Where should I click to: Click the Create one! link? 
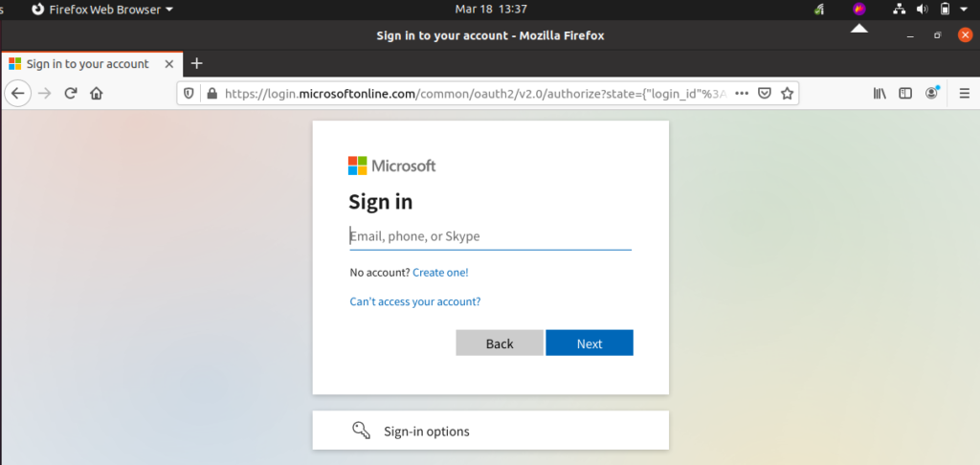pos(440,273)
